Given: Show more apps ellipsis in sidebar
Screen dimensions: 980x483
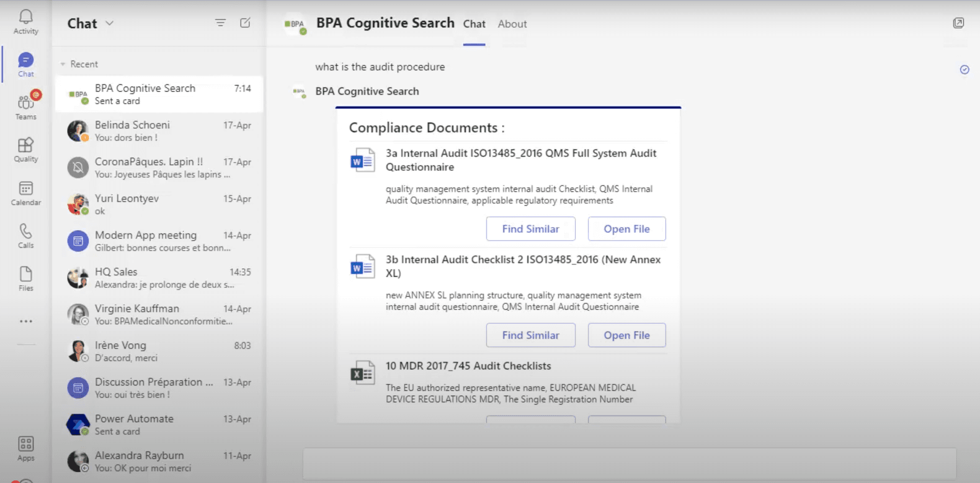Looking at the screenshot, I should [26, 321].
